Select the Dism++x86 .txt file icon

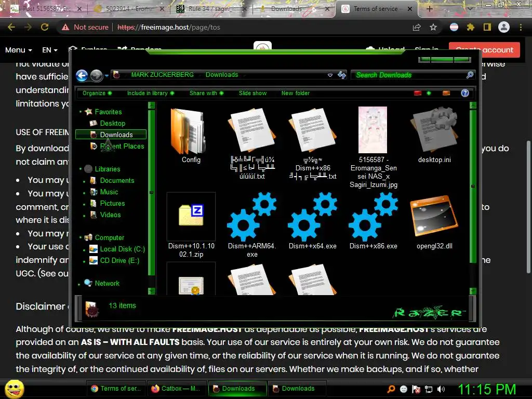pyautogui.click(x=312, y=130)
